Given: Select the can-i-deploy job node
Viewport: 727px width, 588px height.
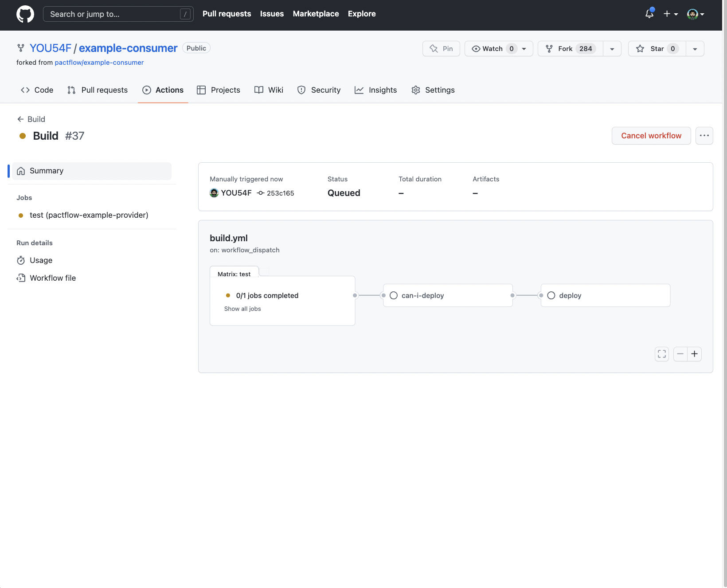Looking at the screenshot, I should pyautogui.click(x=448, y=295).
